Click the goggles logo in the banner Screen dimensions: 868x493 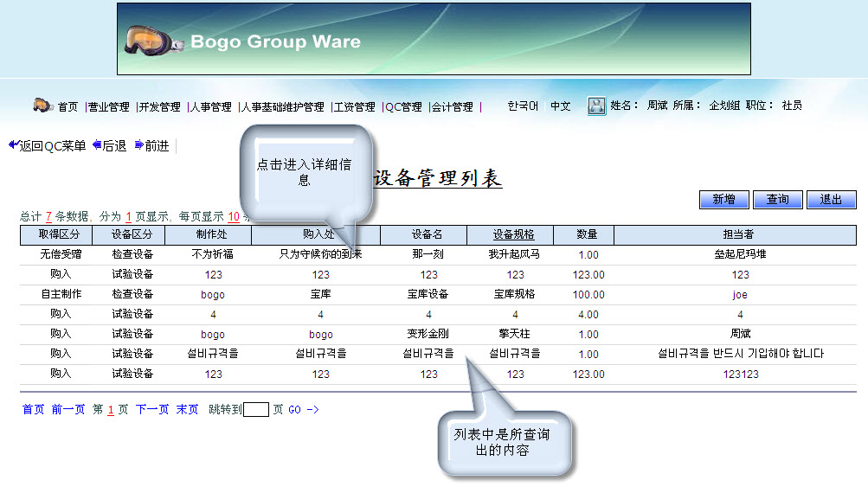tap(154, 41)
